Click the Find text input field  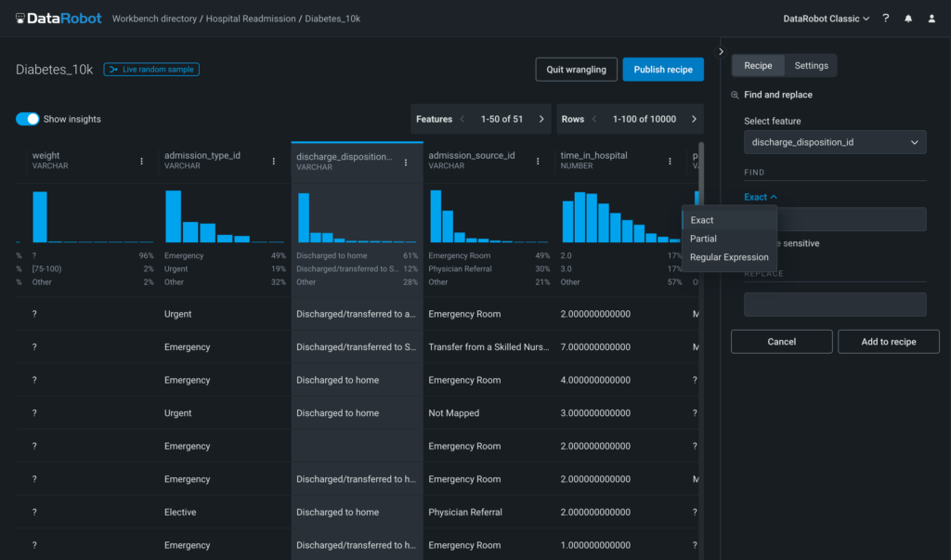[x=852, y=219]
